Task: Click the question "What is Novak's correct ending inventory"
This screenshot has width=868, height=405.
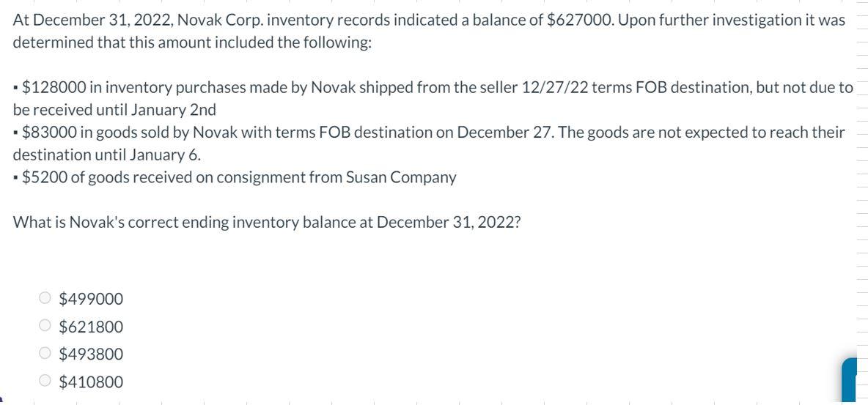Action: click(x=268, y=223)
